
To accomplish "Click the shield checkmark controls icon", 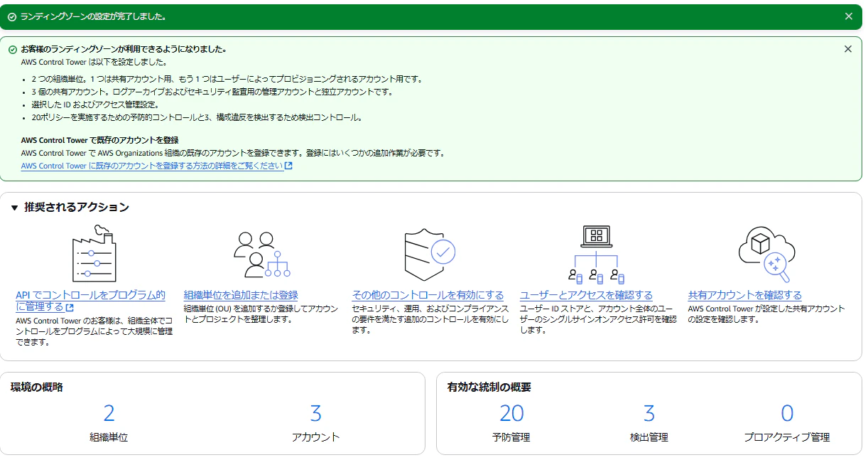I will pos(430,255).
